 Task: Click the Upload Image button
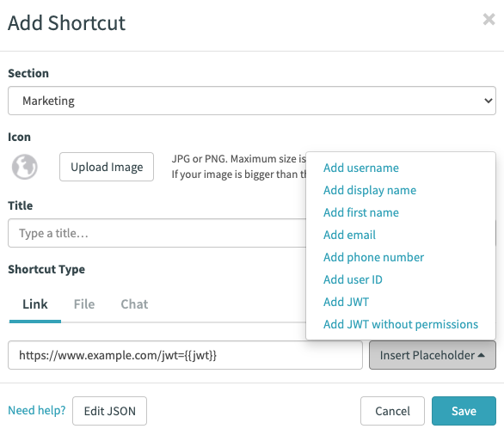[x=107, y=167]
